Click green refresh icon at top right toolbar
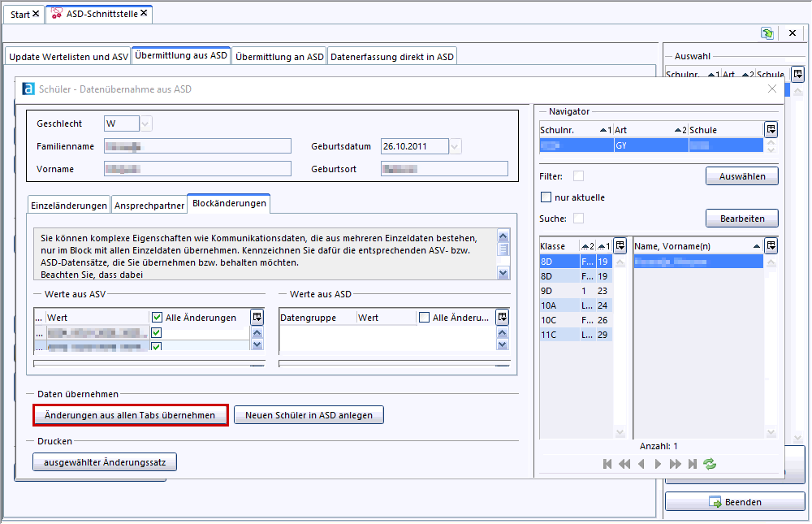This screenshot has height=524, width=812. tap(767, 33)
